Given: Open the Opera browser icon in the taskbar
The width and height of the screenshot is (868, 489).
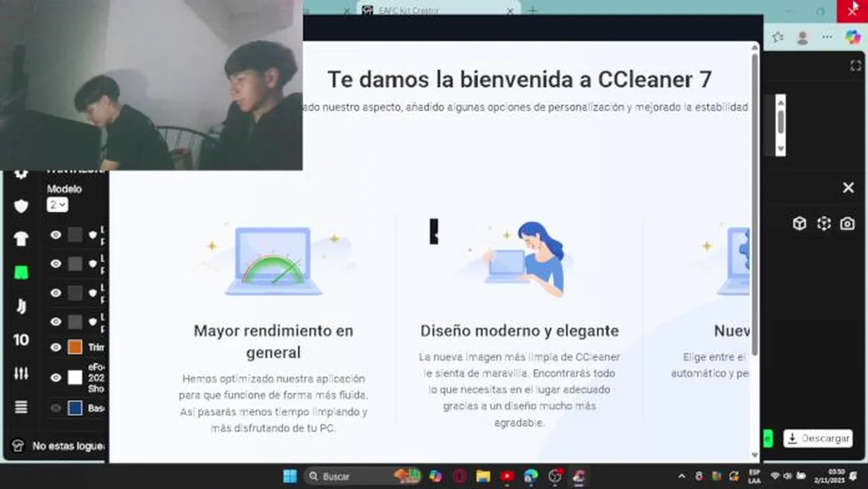Looking at the screenshot, I should (x=460, y=476).
